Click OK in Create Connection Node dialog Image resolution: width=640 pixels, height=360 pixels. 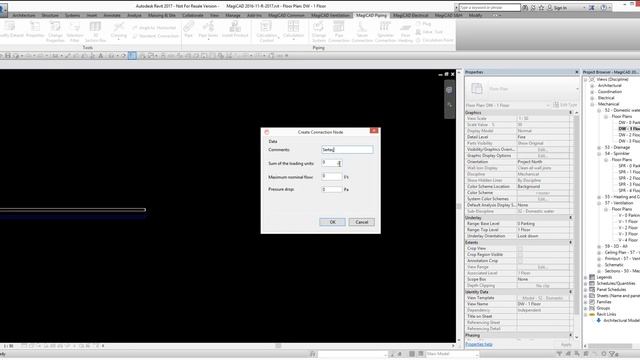tap(332, 222)
